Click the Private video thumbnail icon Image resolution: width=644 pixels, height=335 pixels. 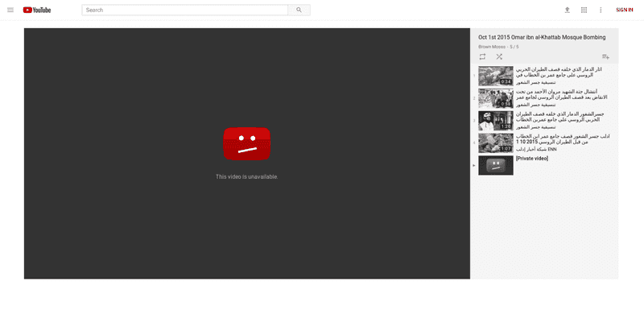495,165
